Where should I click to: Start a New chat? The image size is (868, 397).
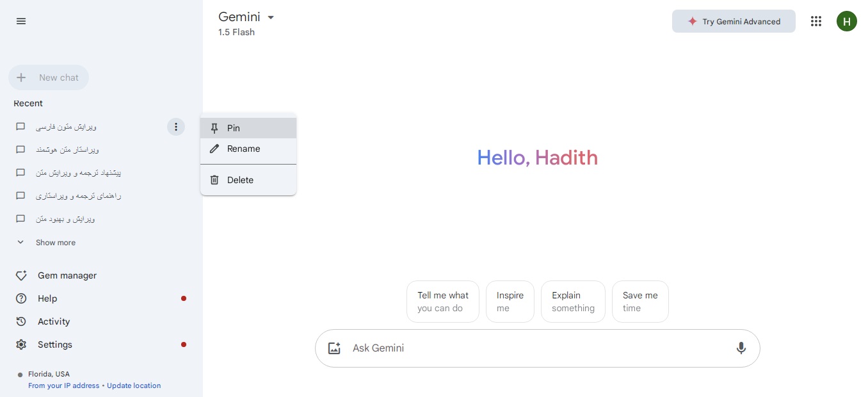click(49, 77)
